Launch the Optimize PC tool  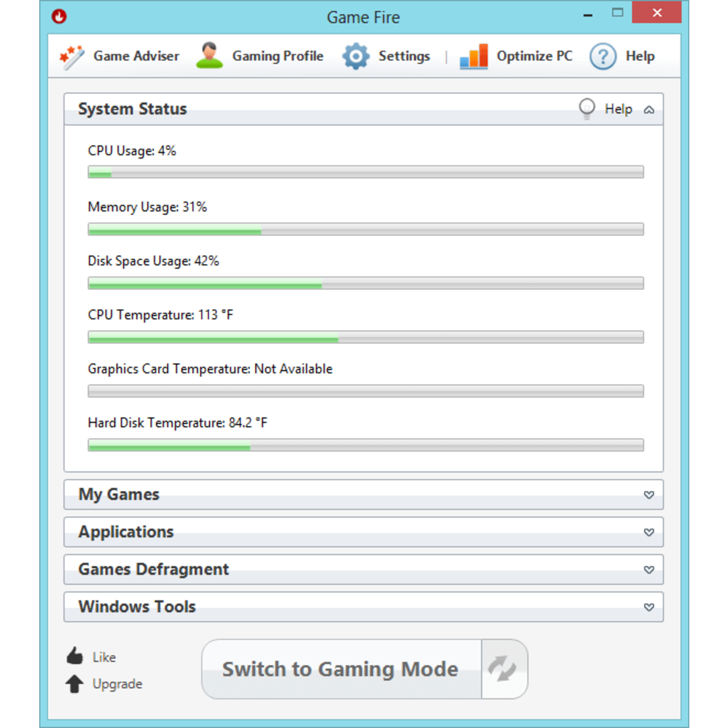click(515, 56)
